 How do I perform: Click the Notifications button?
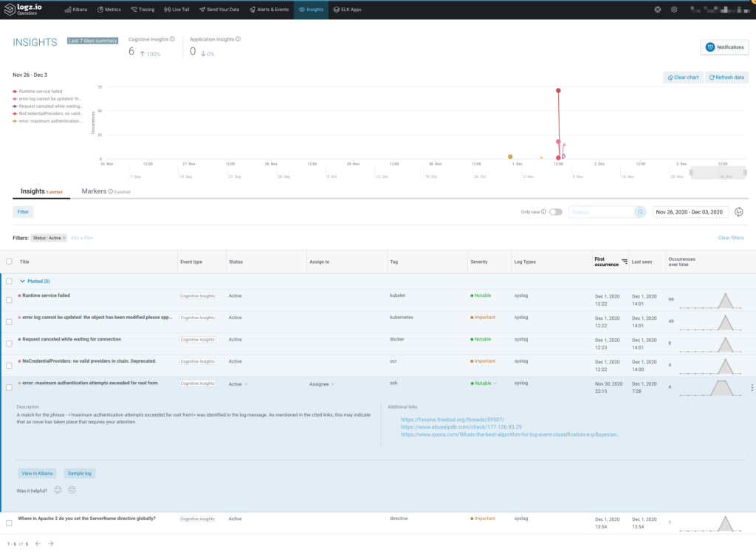point(724,47)
